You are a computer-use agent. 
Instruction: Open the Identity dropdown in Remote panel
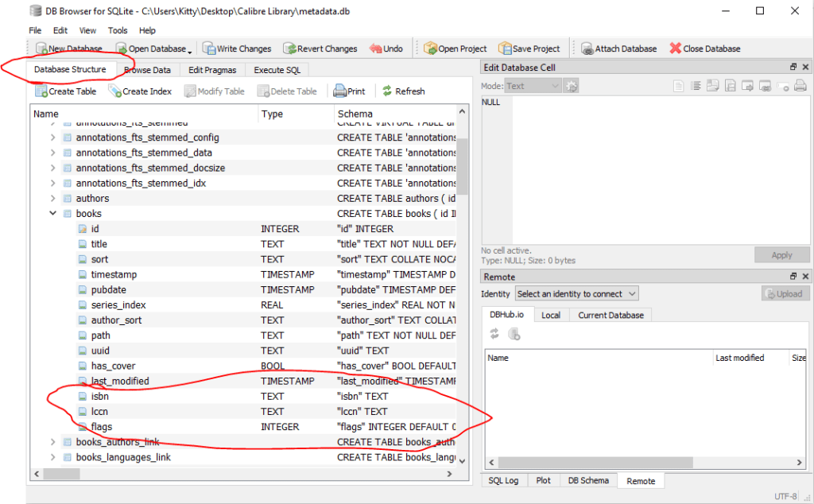[x=576, y=294]
